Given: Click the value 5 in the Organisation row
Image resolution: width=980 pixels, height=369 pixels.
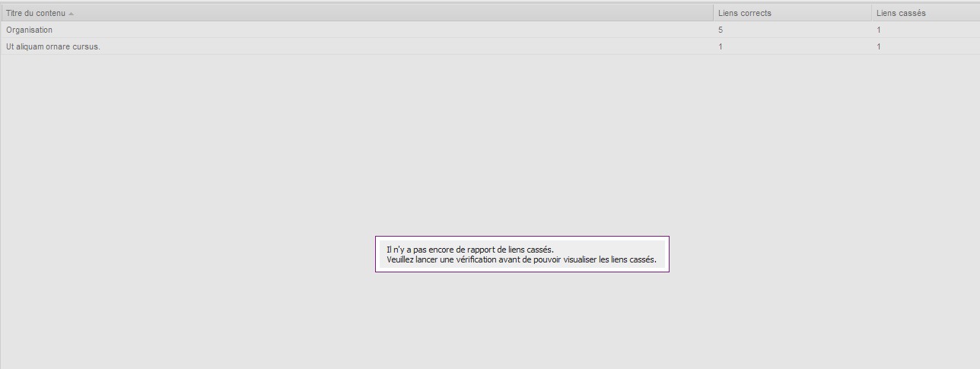Looking at the screenshot, I should (x=721, y=30).
